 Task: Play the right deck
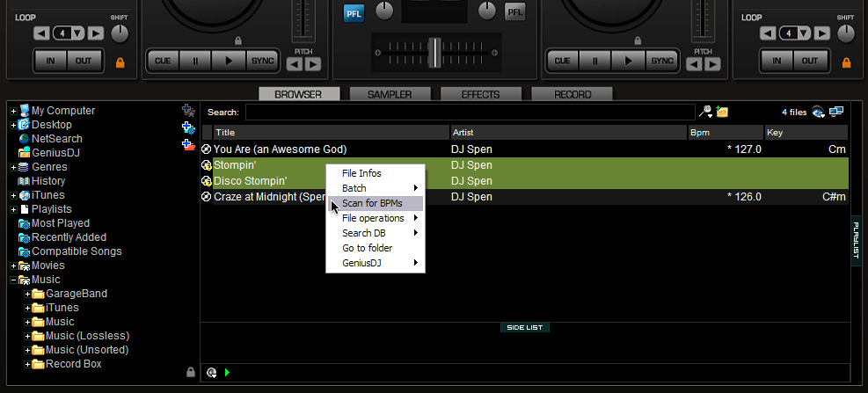(x=629, y=61)
